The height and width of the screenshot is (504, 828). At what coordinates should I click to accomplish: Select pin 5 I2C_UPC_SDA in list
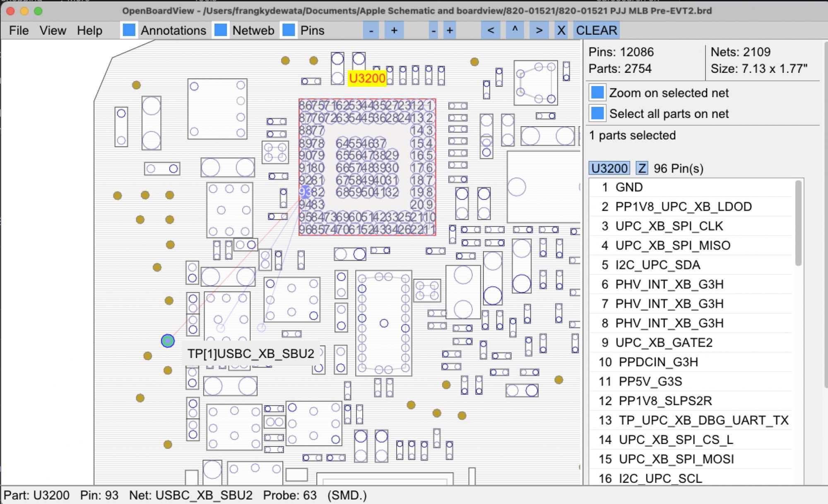click(657, 265)
